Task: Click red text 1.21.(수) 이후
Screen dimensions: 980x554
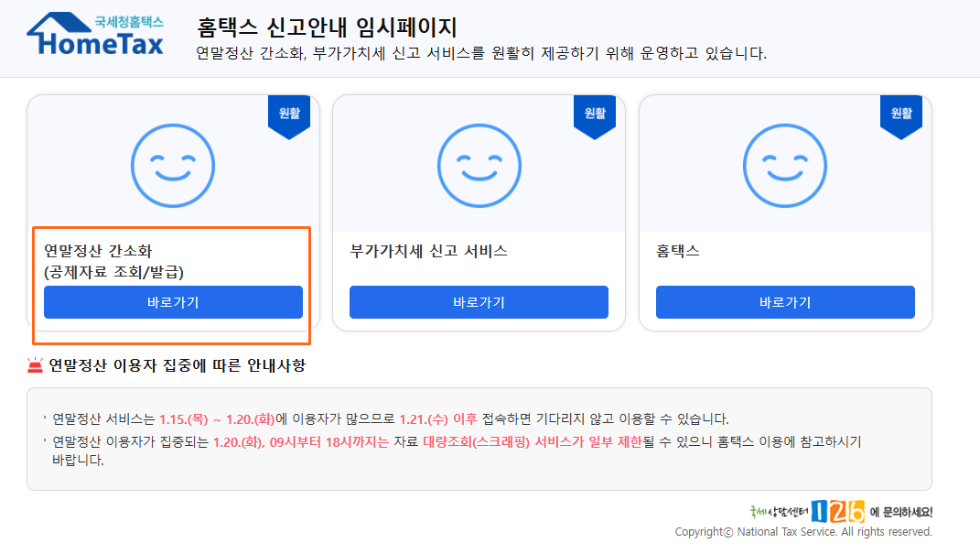Action: pos(438,419)
